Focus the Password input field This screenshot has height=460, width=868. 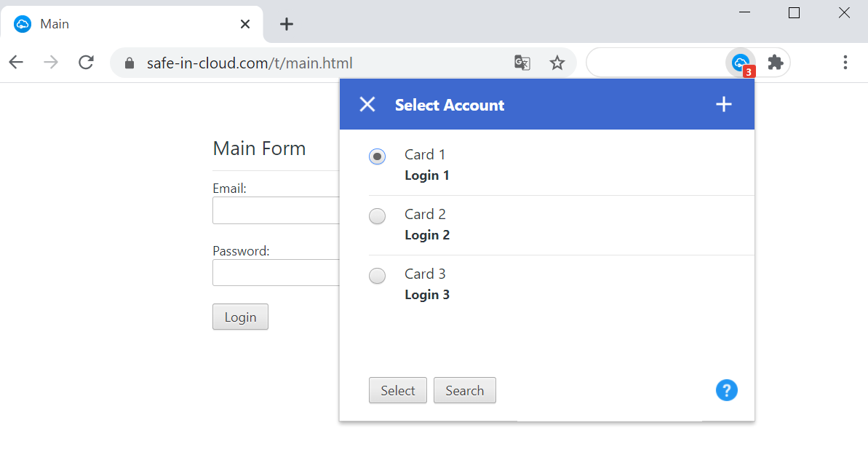[x=276, y=272]
